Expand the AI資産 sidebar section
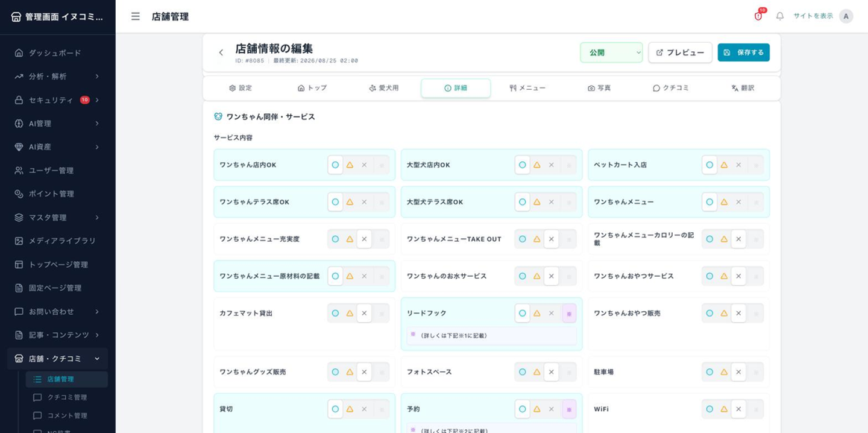The width and height of the screenshot is (868, 433). tap(58, 147)
